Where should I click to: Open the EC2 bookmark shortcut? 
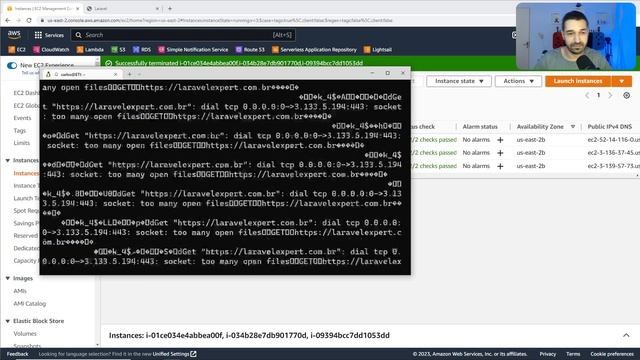tap(17, 50)
